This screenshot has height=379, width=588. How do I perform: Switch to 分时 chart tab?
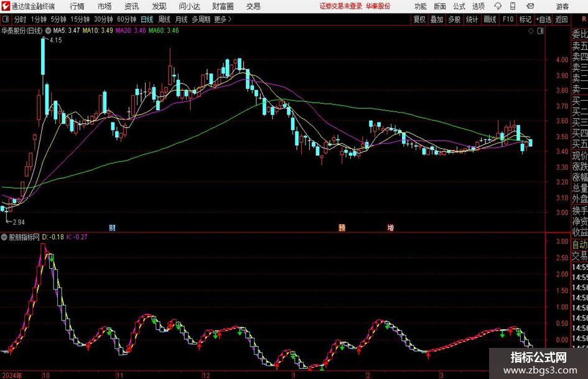tap(21, 19)
